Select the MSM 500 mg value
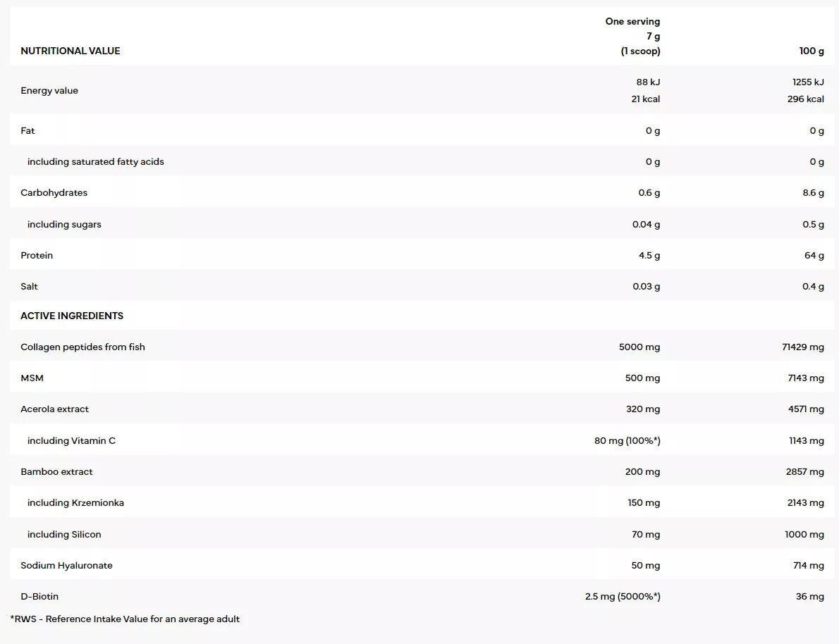This screenshot has width=839, height=644. [642, 378]
